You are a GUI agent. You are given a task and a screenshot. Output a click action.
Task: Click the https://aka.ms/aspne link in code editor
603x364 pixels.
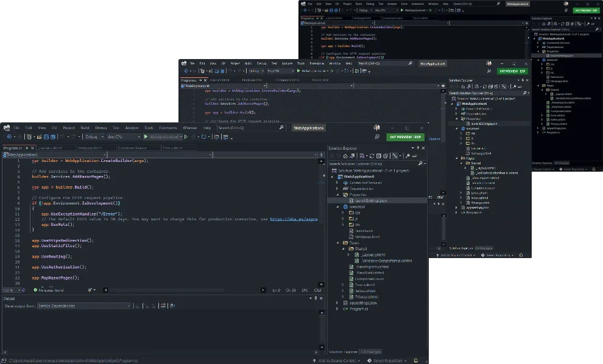[x=294, y=219]
